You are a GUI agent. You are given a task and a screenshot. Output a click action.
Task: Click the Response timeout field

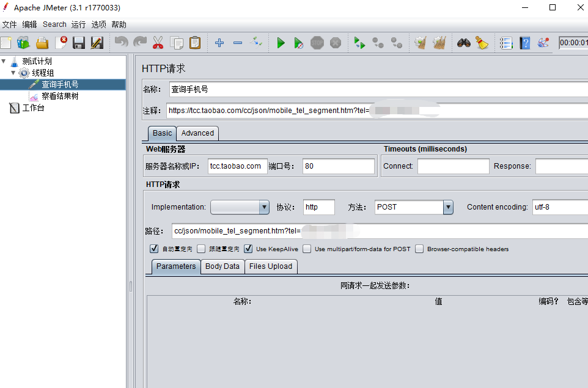[562, 166]
